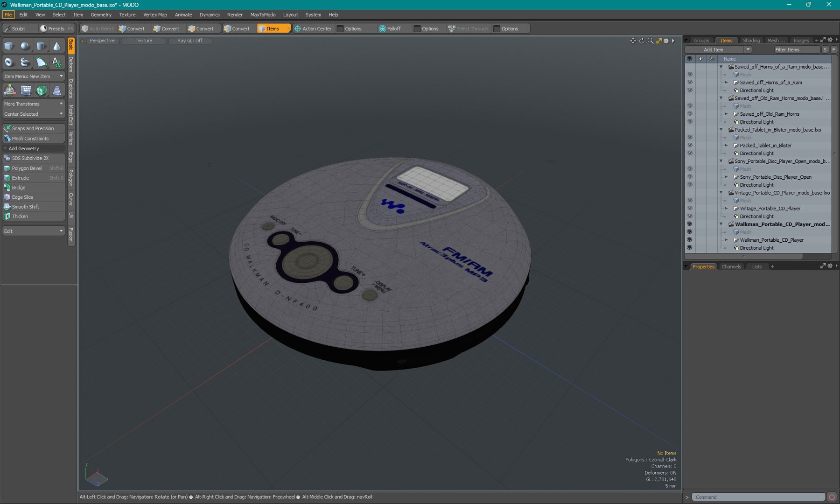Toggle visibility of Sawed_off_Horns_of_a_Ram item
The width and height of the screenshot is (840, 504).
pyautogui.click(x=690, y=83)
